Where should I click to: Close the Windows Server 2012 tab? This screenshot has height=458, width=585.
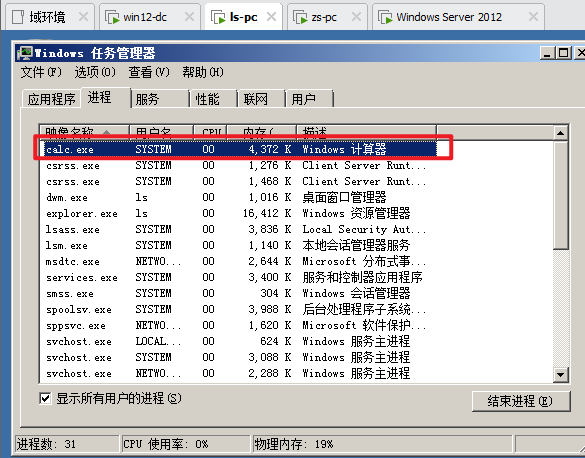click(534, 17)
